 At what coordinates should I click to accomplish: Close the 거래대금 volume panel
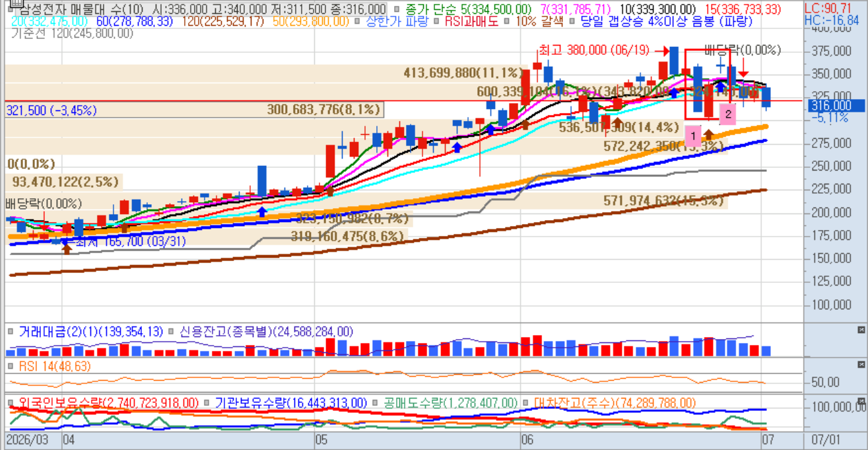861,330
